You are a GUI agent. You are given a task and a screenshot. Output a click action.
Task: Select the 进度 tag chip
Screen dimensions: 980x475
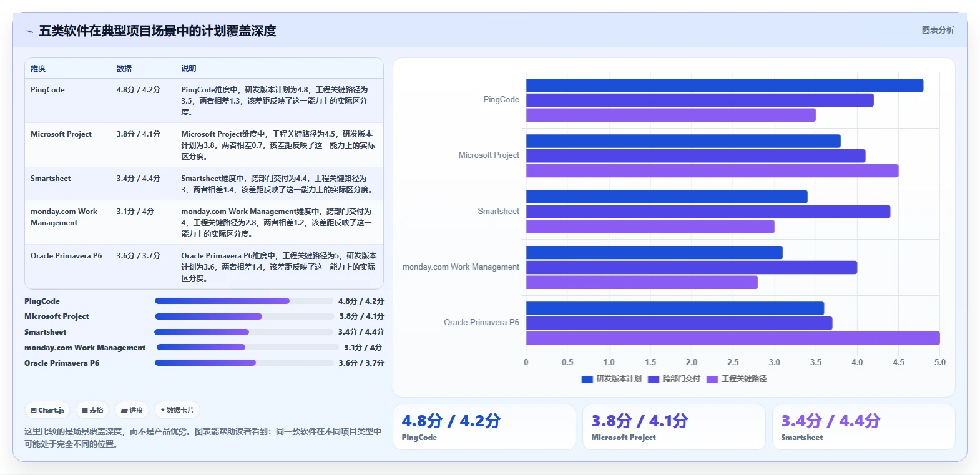132,410
